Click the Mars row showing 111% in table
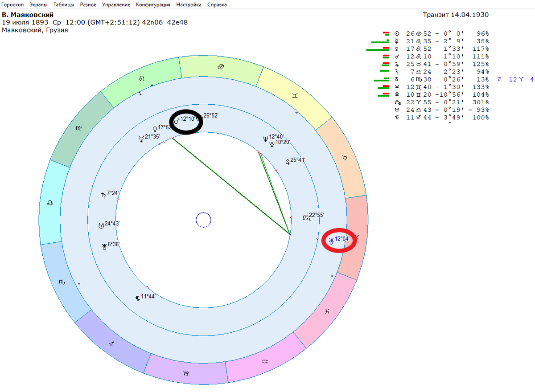535x392 pixels. tap(441, 57)
